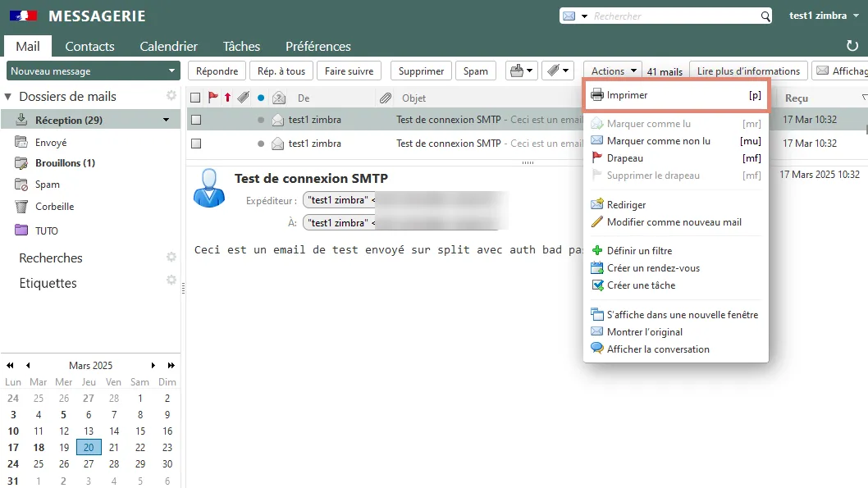
Task: Choose Rediriger in Actions menu
Action: click(x=676, y=205)
